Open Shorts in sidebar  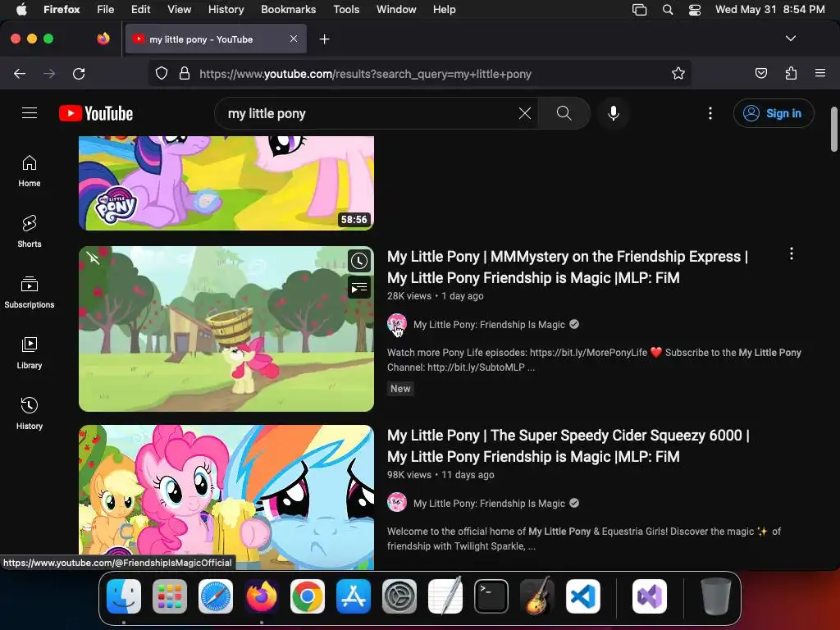(x=30, y=231)
